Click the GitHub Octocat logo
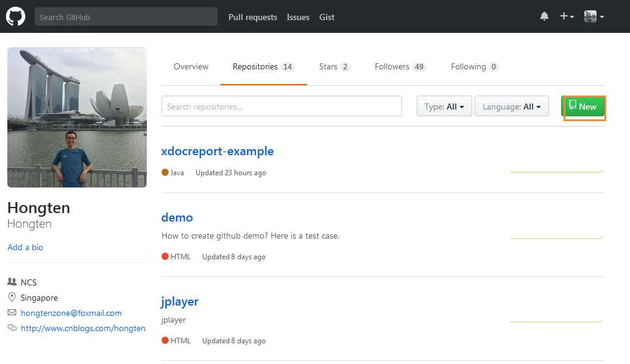The height and width of the screenshot is (364, 630). 15,16
